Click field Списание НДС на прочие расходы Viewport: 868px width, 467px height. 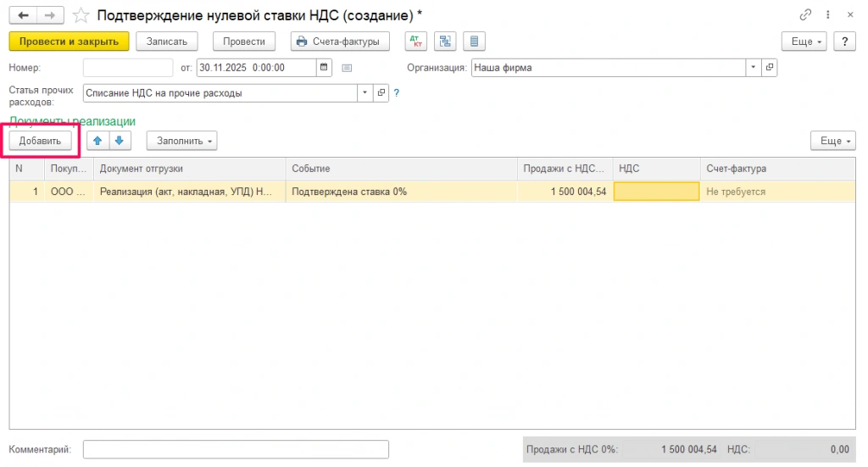pyautogui.click(x=220, y=93)
